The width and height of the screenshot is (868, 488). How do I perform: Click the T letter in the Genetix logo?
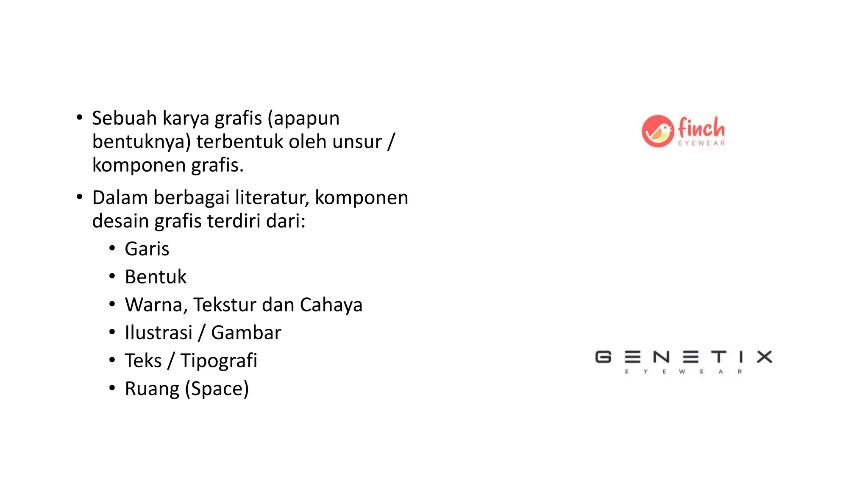click(x=719, y=357)
